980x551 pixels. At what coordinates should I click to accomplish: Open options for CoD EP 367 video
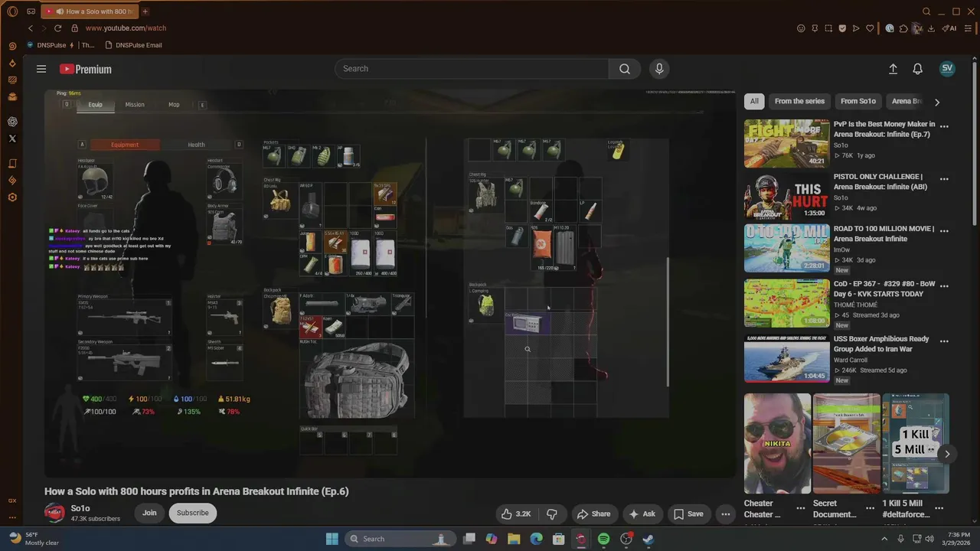pos(944,286)
